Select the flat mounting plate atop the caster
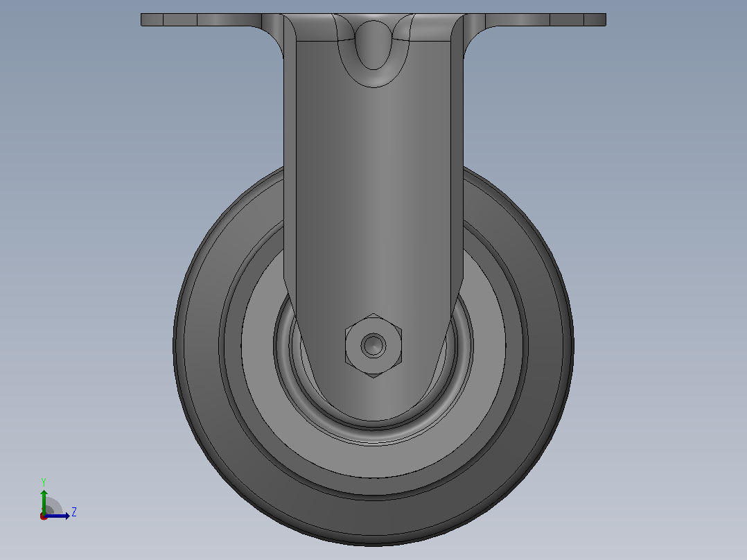The height and width of the screenshot is (560, 747). [373, 19]
